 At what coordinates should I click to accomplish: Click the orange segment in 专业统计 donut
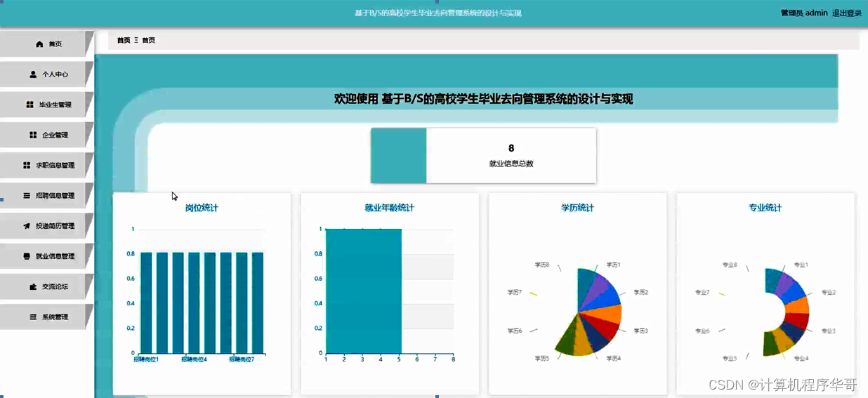point(798,305)
